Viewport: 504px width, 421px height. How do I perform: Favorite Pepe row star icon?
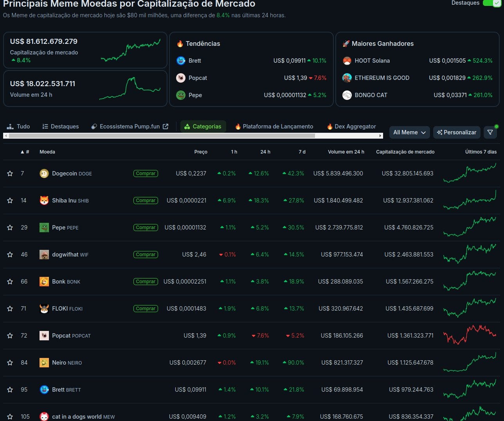pos(10,228)
